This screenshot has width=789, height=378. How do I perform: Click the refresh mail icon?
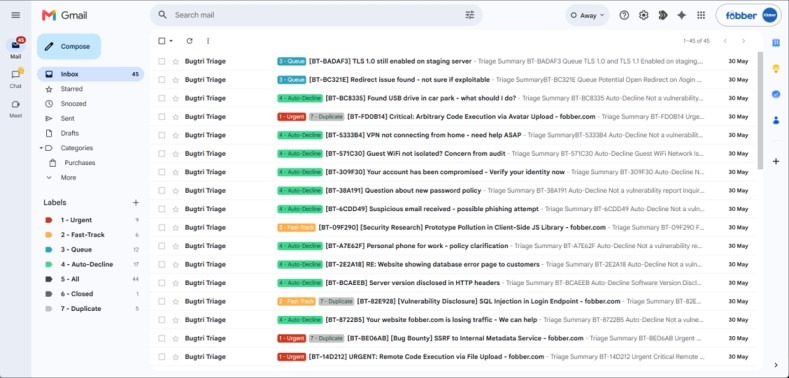click(x=189, y=41)
